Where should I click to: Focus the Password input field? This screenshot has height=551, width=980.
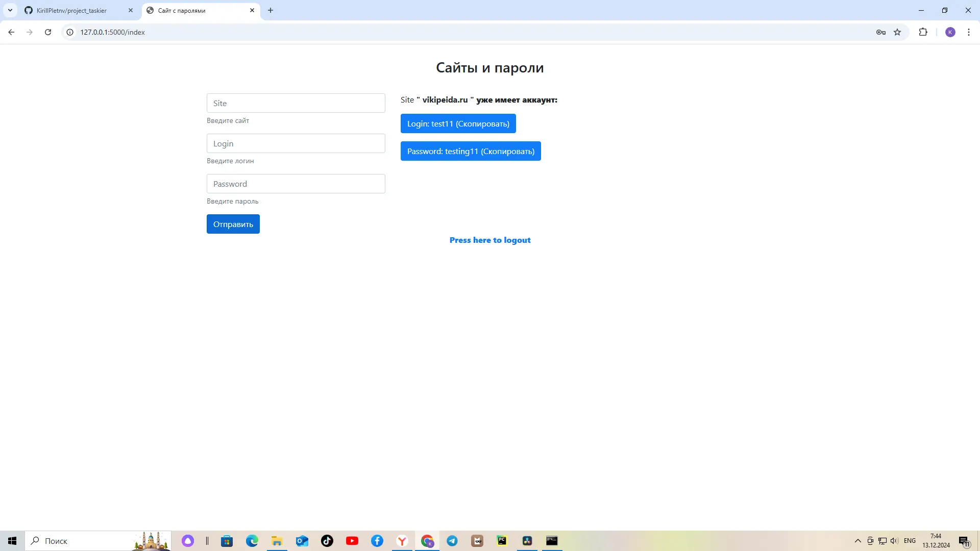tap(296, 184)
